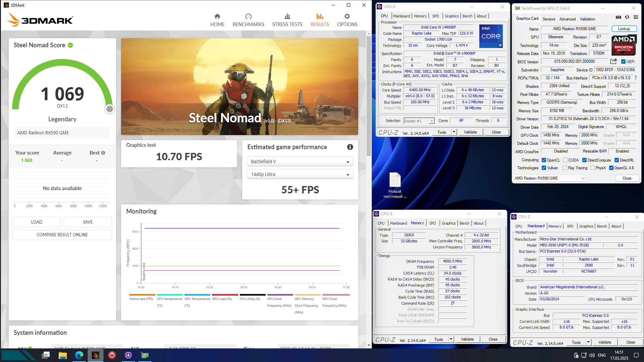Open the GPU-Z taskbar icon
The width and height of the screenshot is (644, 362).
(x=145, y=355)
